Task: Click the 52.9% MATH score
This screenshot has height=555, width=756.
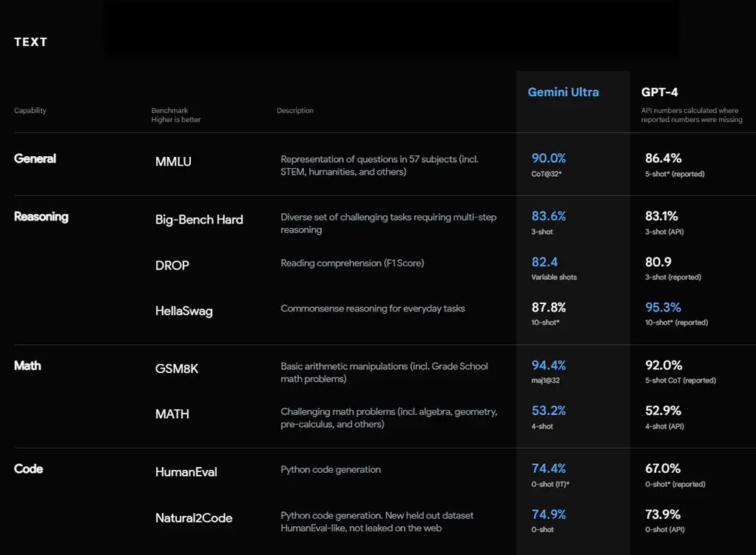Action: click(664, 411)
